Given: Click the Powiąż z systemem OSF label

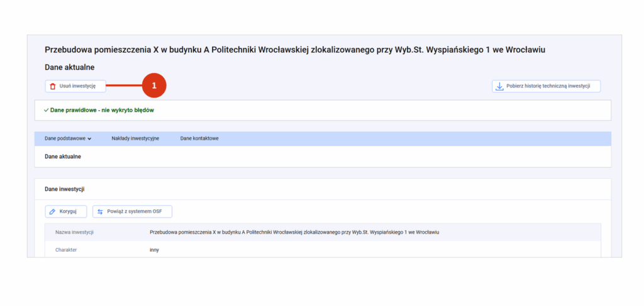Looking at the screenshot, I should (x=135, y=212).
